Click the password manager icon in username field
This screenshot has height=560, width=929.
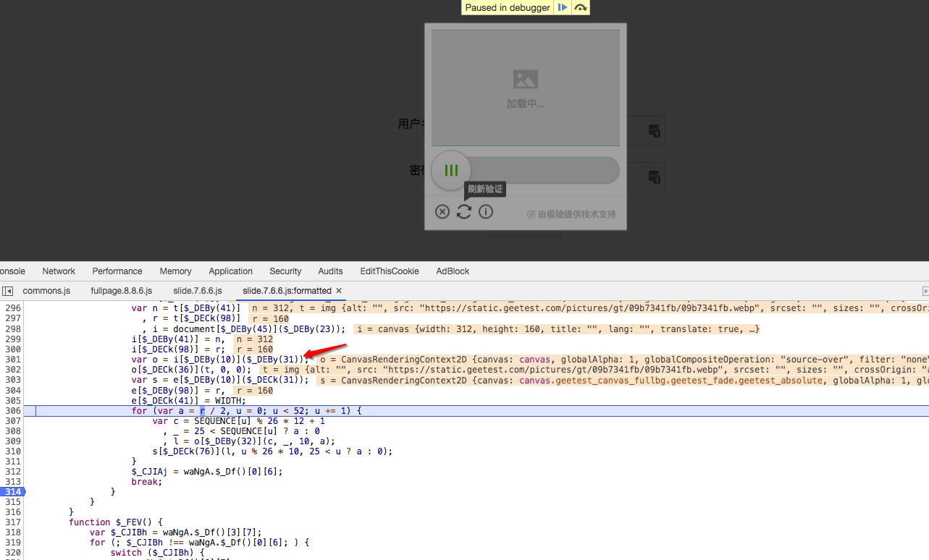[654, 131]
